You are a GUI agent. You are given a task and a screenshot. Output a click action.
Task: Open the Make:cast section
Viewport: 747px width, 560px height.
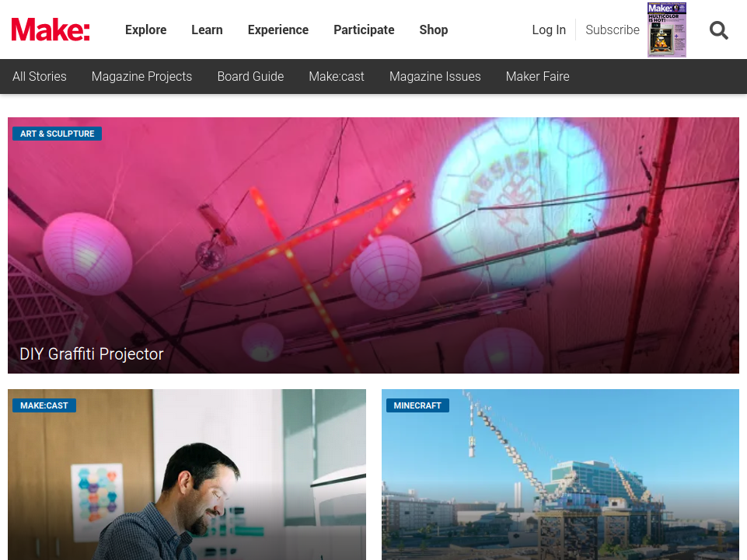pyautogui.click(x=337, y=76)
